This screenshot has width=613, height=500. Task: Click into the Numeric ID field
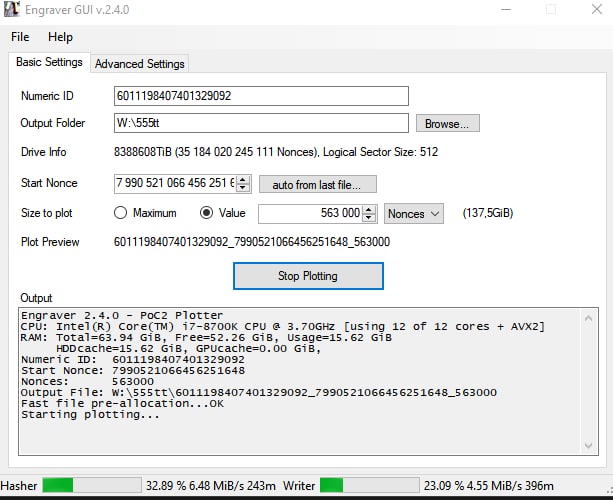(x=261, y=96)
